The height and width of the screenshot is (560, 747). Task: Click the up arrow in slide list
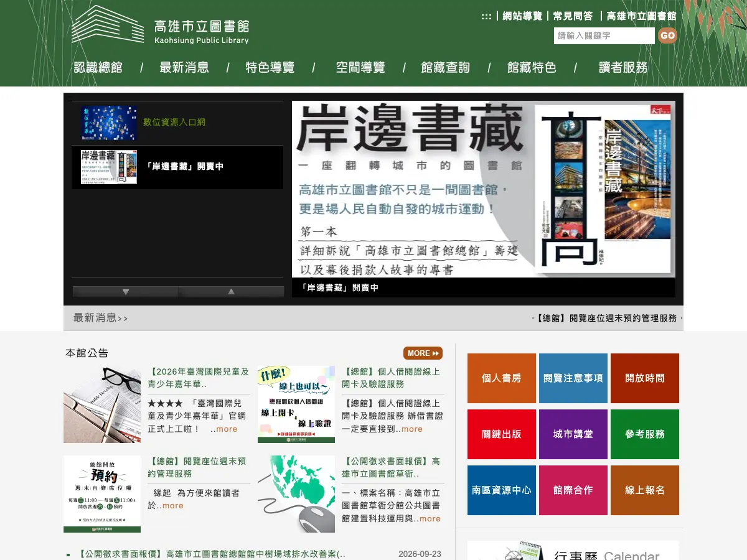click(231, 291)
